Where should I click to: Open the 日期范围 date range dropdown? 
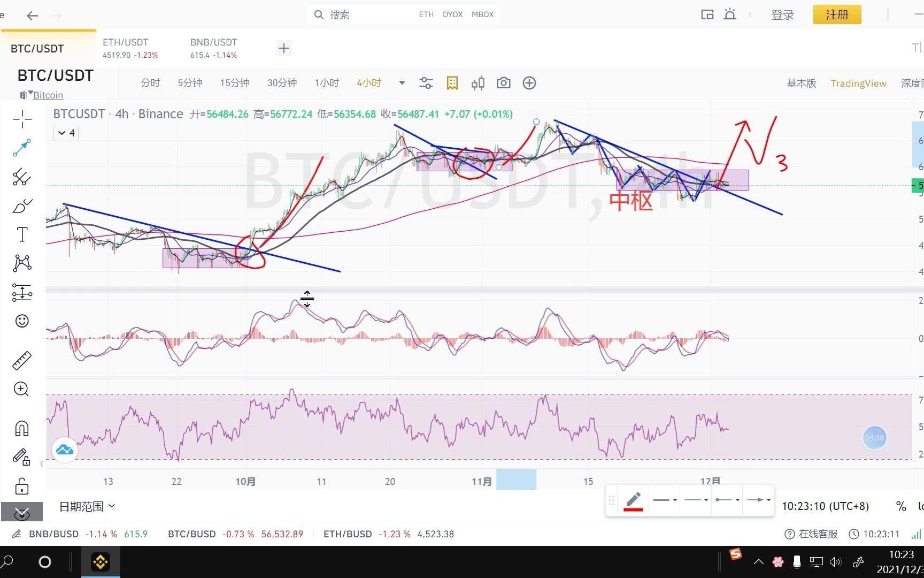point(87,506)
